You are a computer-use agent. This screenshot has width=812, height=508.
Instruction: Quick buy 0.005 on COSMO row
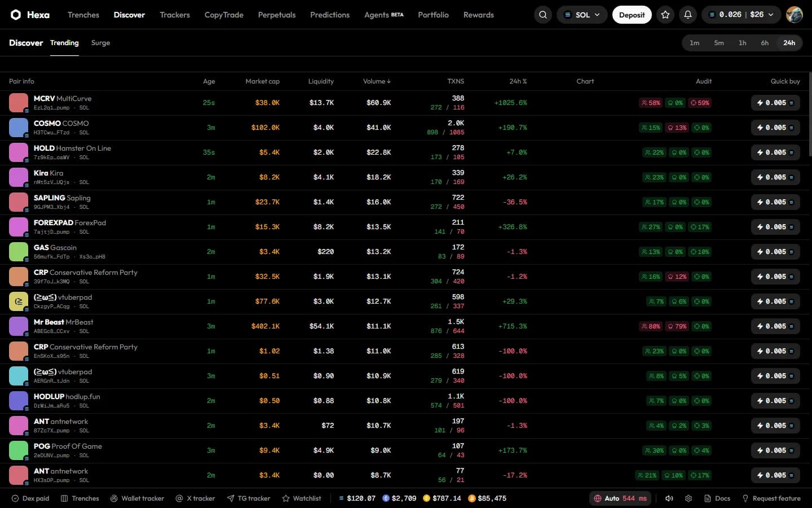tap(775, 128)
